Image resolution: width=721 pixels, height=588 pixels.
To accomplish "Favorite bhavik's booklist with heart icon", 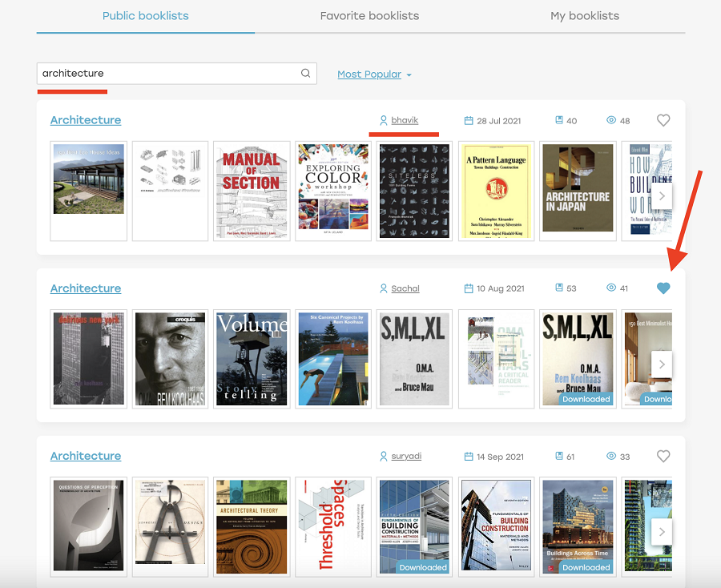I will 663,120.
